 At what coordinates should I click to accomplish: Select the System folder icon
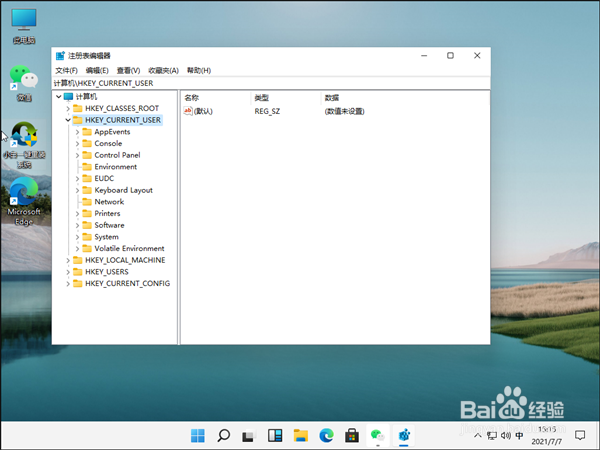coord(87,237)
